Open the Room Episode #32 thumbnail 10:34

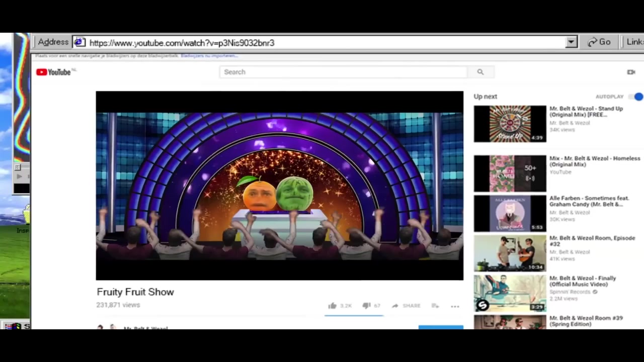(510, 253)
